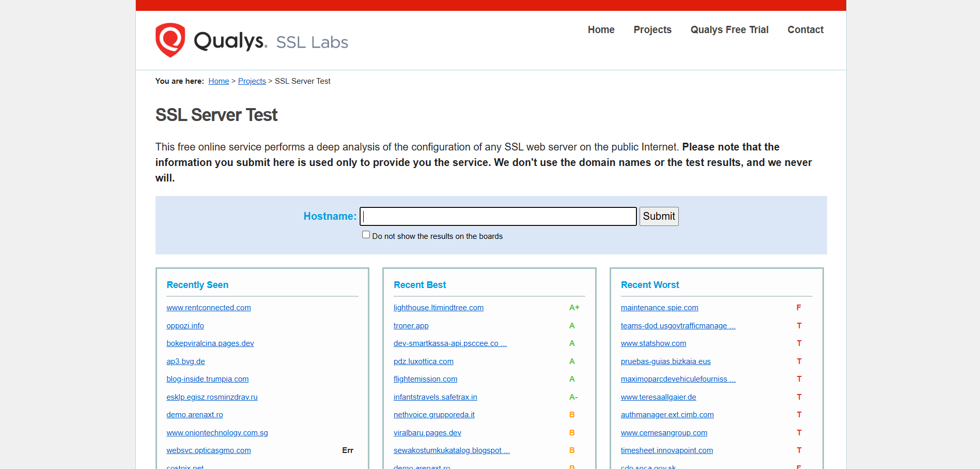Screen dimensions: 980x469
Task: Focus the Hostname input field
Action: coord(498,216)
